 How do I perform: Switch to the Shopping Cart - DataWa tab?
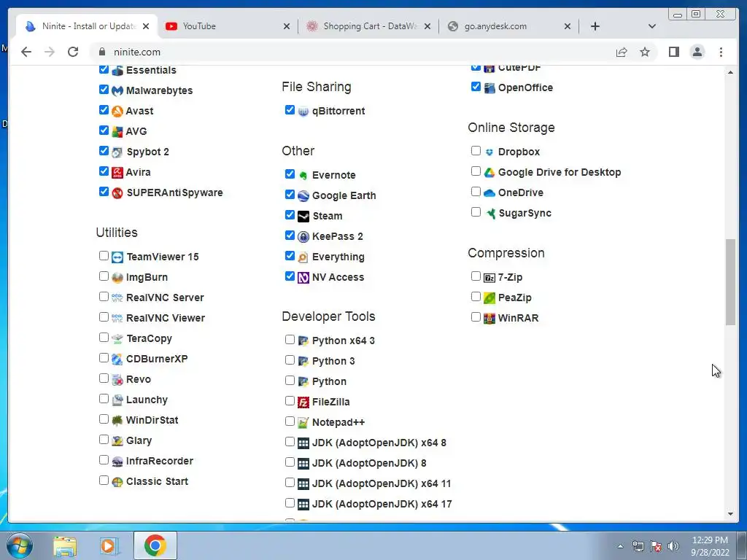click(x=368, y=26)
